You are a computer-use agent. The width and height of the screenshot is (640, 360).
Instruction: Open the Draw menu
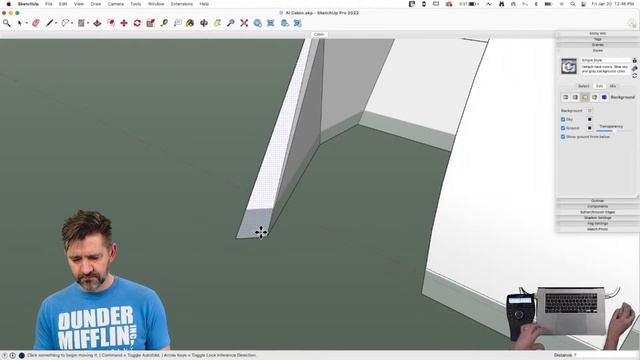pos(96,4)
